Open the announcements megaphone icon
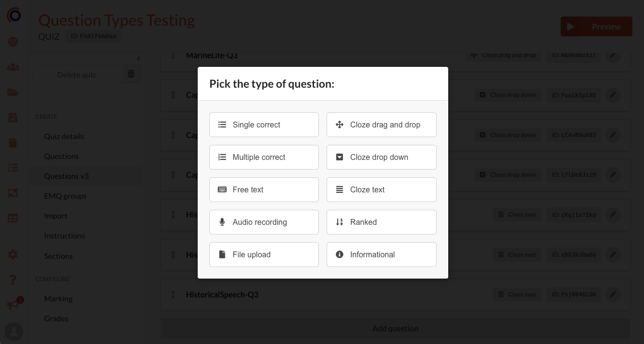This screenshot has height=344, width=644. [x=13, y=305]
